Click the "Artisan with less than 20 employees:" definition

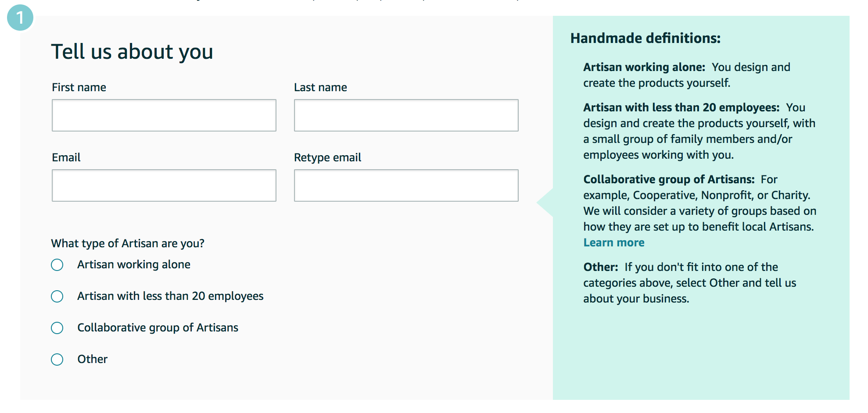699,131
